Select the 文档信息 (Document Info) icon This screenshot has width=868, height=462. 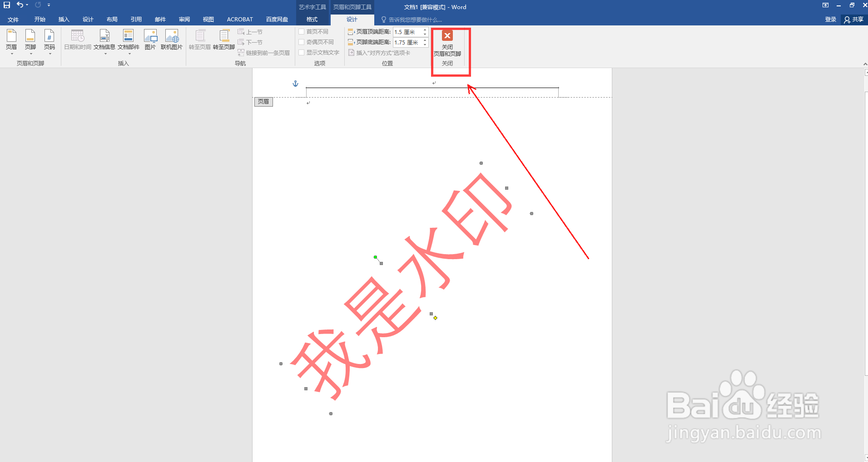(x=105, y=41)
